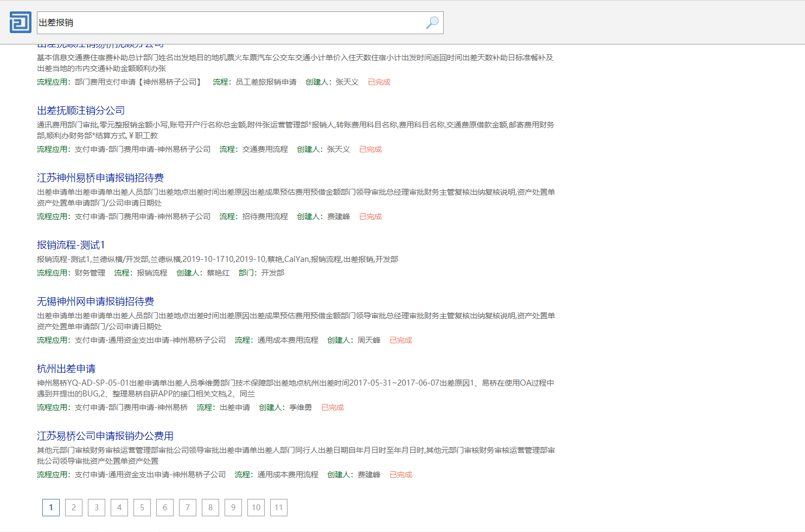Screen dimensions: 805x532
Task: Open result 无锡神州网申请报销招待费
Action: coord(95,302)
